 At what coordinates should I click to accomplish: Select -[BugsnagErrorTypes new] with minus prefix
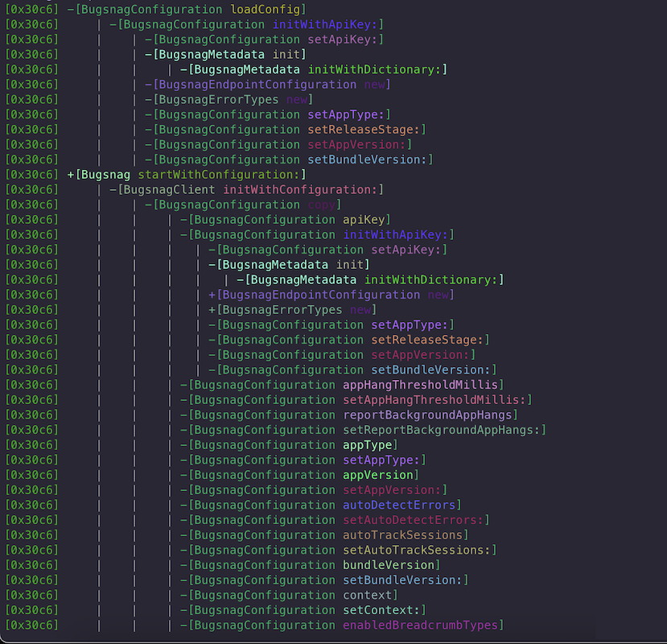point(229,100)
